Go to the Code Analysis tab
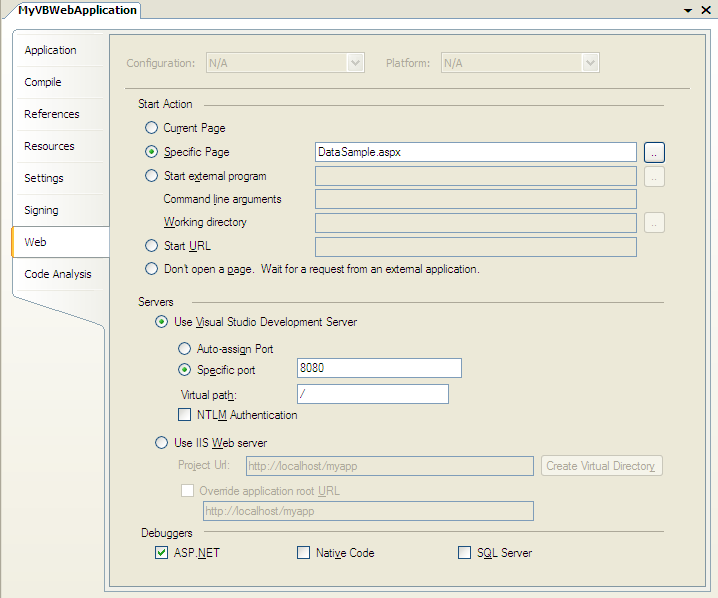Viewport: 718px width, 598px height. click(x=58, y=274)
